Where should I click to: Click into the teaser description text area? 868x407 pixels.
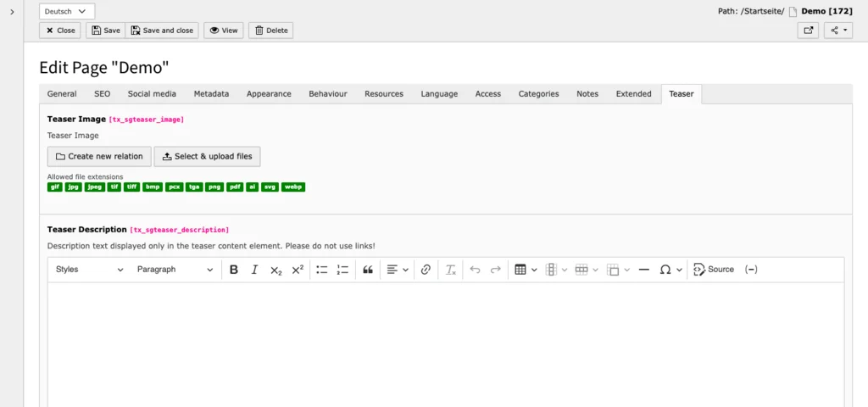[446, 343]
